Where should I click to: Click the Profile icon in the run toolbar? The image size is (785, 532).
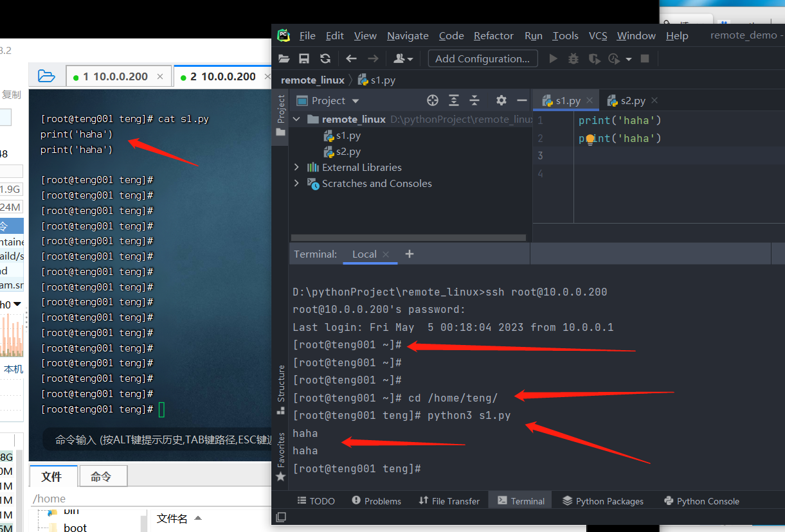(x=615, y=58)
